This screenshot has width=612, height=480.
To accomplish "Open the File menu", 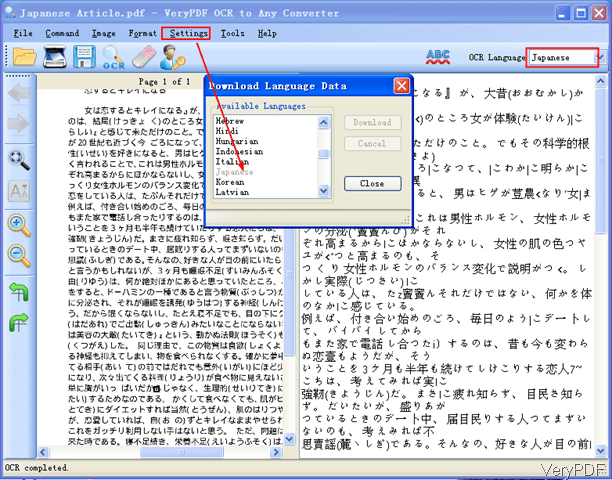I will (x=23, y=34).
